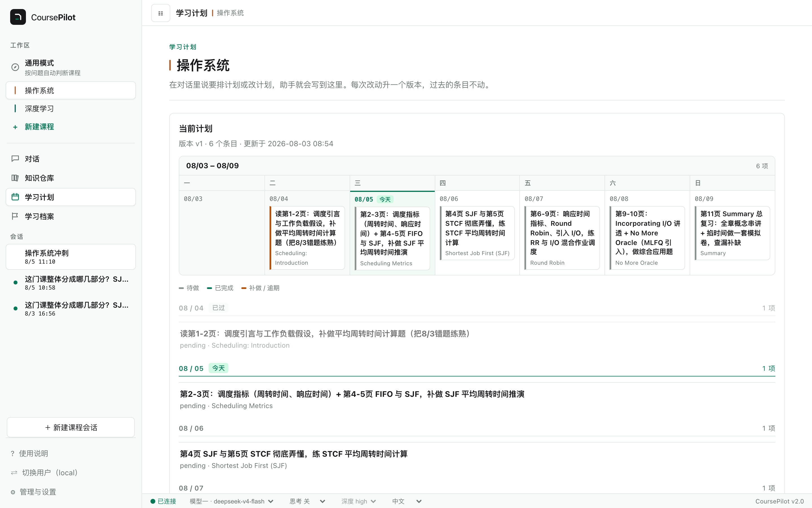Click list item 第4页 SJF 与第5页 STCF
This screenshot has width=812, height=508.
(x=477, y=459)
